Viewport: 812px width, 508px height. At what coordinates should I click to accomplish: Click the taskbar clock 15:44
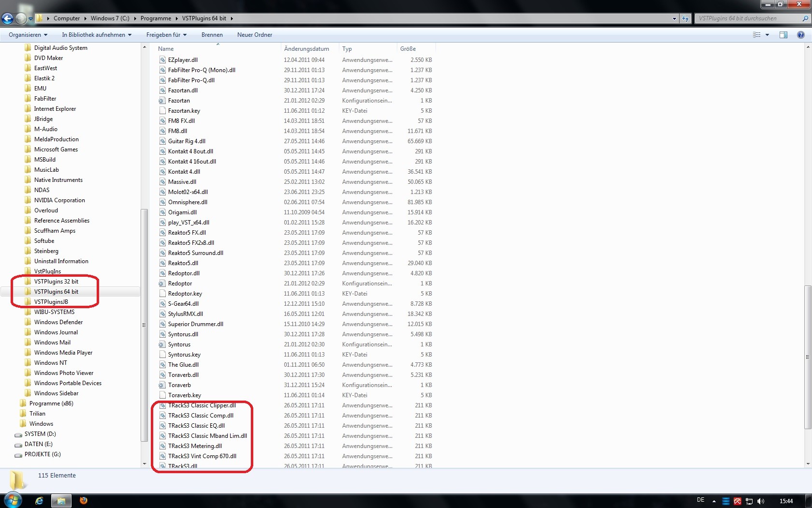(x=786, y=501)
